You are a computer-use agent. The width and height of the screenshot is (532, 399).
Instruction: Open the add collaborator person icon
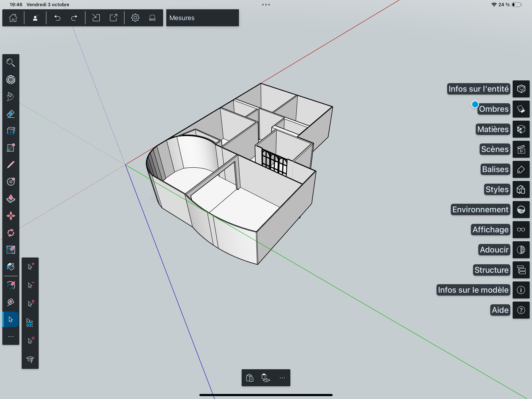pyautogui.click(x=35, y=18)
